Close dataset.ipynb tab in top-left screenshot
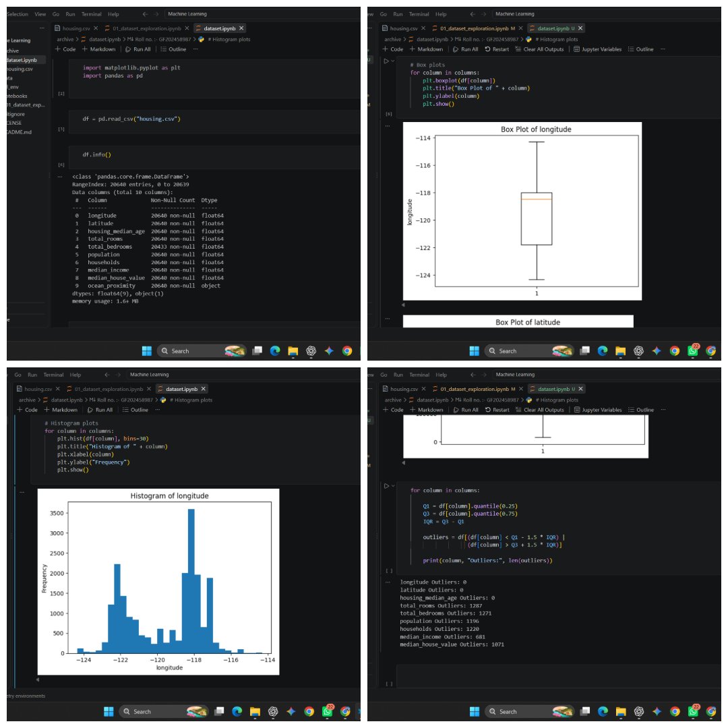728x728 pixels. click(241, 28)
